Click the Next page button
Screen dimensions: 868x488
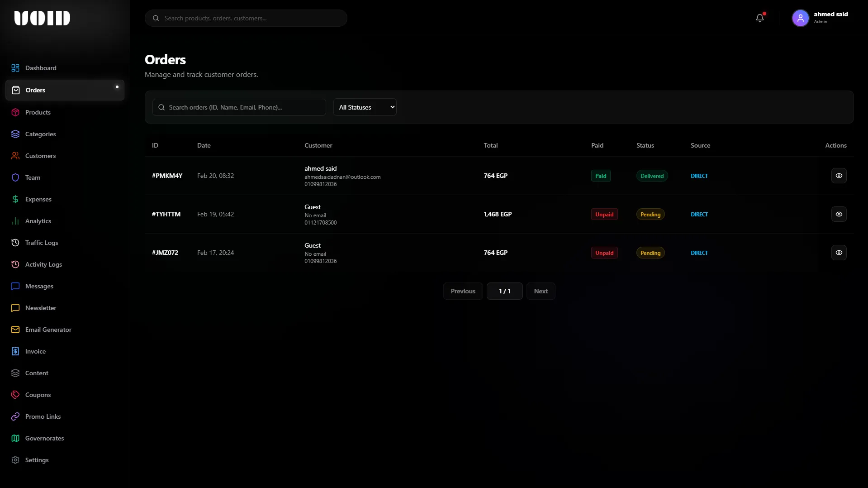(x=541, y=291)
